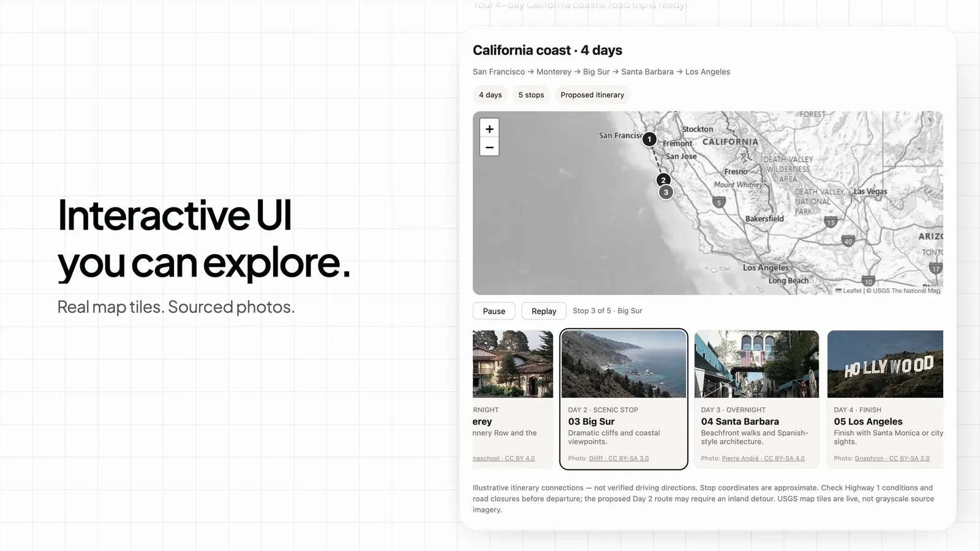
Task: Pause the itinerary playback
Action: coord(494,311)
